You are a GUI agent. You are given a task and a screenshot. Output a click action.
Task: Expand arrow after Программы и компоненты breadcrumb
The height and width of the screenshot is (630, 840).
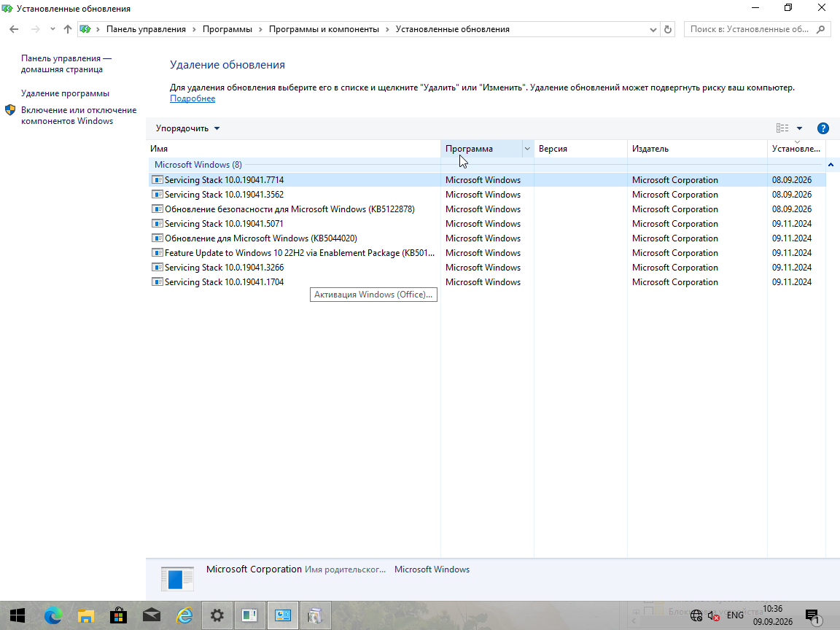[387, 29]
